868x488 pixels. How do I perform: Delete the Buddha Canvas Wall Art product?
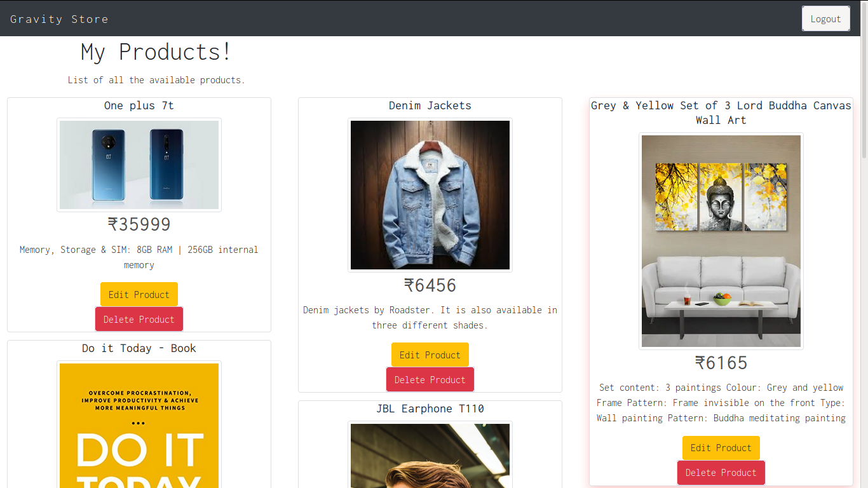click(x=721, y=472)
